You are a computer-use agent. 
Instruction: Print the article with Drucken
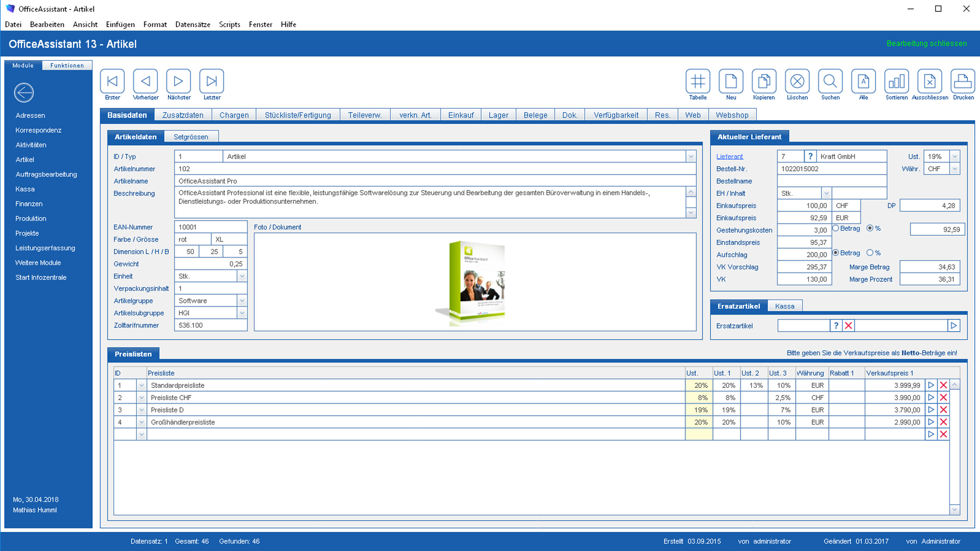(963, 81)
